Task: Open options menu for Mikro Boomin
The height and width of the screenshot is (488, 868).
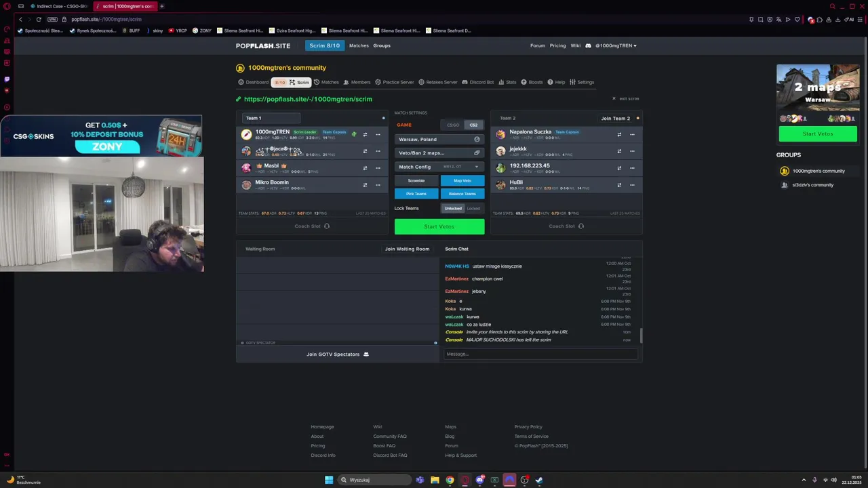Action: click(x=378, y=185)
